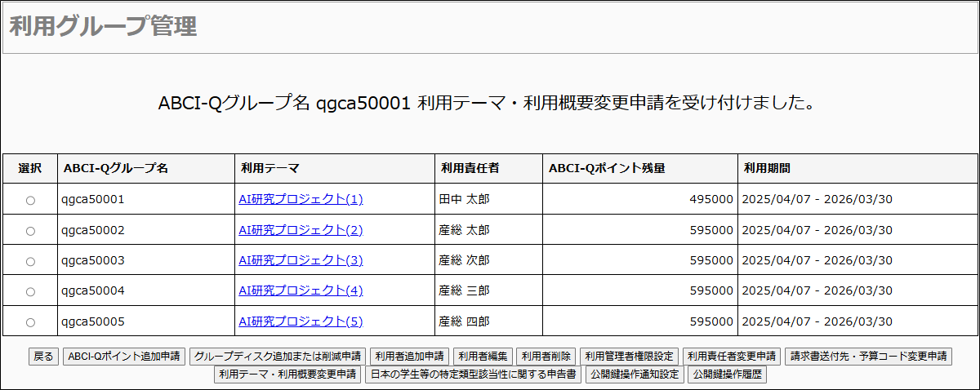
Task: Click the AI研究プロジェクト(5) link
Action: point(301,321)
